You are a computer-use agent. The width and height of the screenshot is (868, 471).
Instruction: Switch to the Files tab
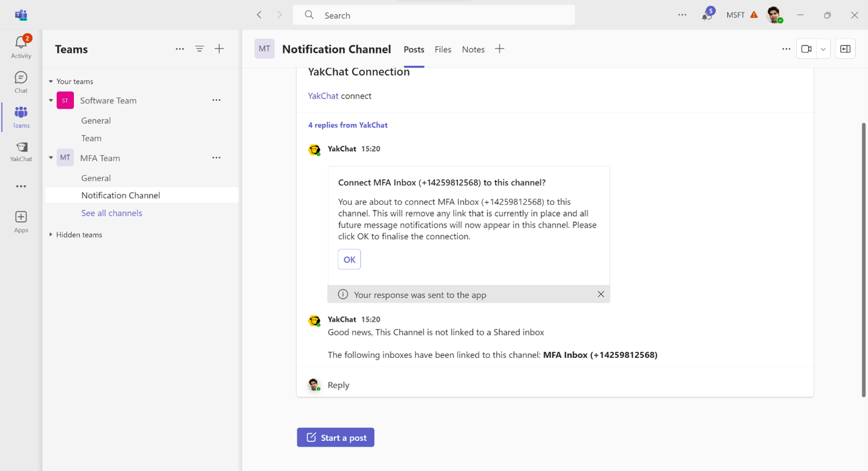point(443,50)
